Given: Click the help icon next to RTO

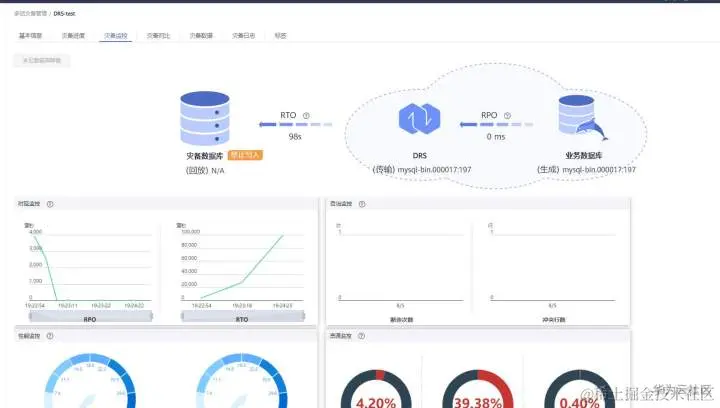Looking at the screenshot, I should coord(306,116).
